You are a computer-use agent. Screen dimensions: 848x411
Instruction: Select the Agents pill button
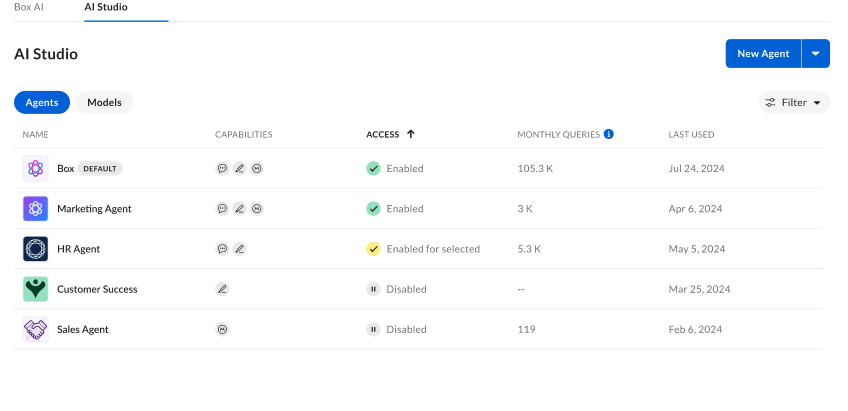[x=42, y=102]
